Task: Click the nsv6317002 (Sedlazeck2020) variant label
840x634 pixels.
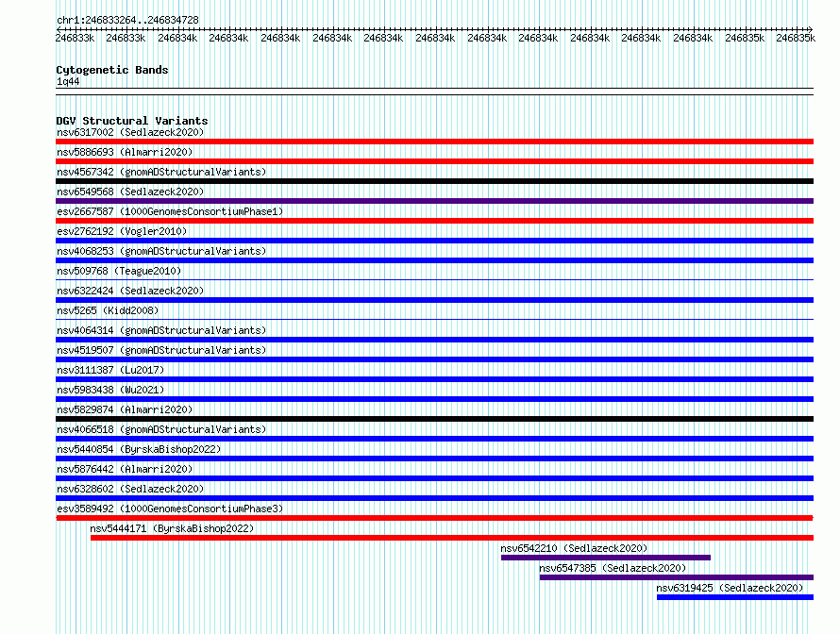Action: [130, 132]
